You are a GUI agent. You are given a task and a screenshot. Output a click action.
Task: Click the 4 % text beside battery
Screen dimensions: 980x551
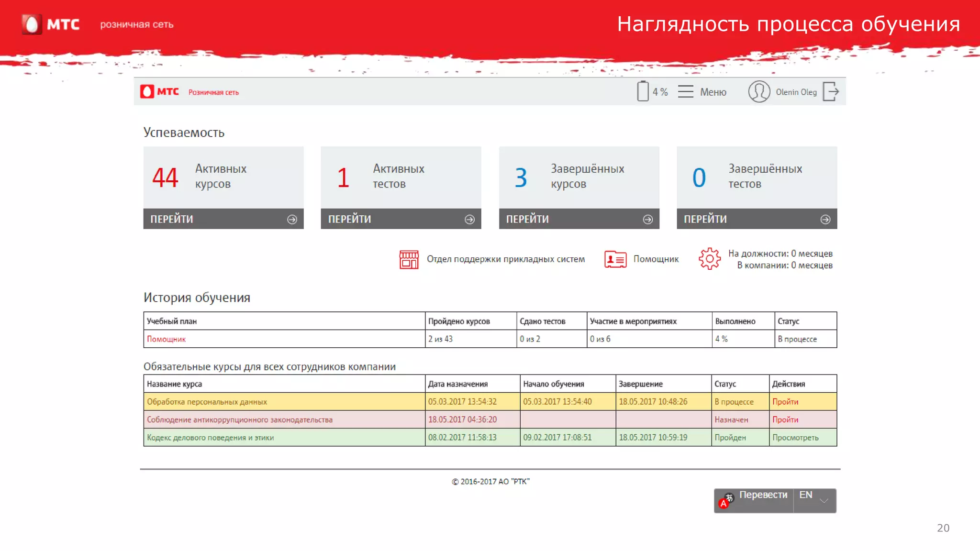(x=660, y=92)
